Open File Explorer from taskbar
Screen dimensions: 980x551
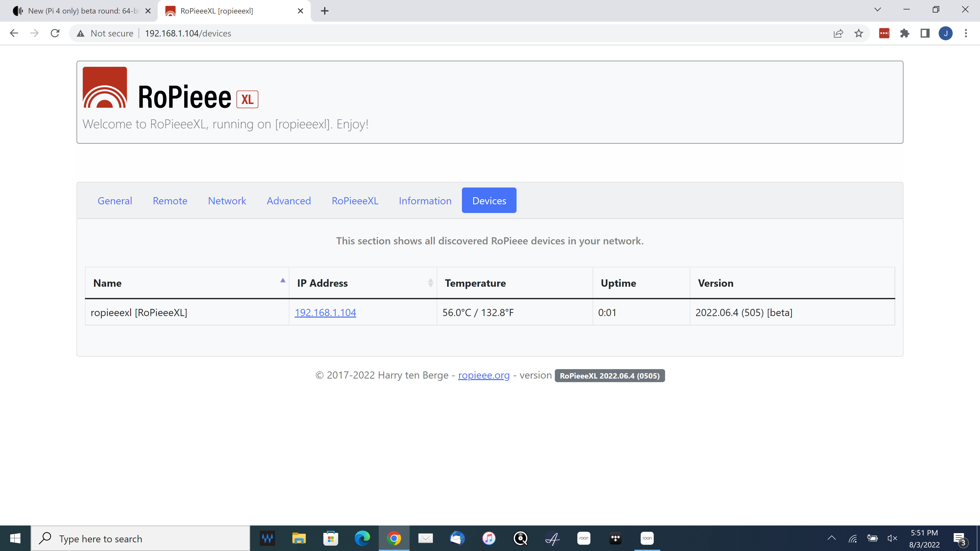299,539
